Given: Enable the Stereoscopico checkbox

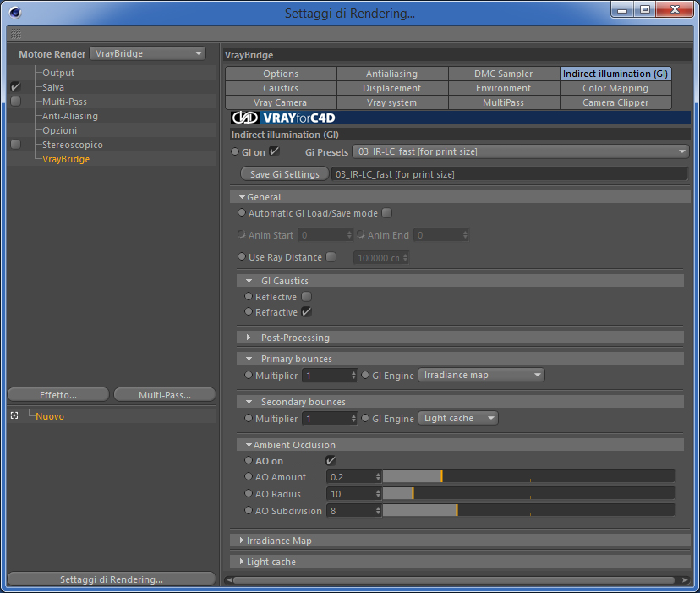Looking at the screenshot, I should point(15,144).
